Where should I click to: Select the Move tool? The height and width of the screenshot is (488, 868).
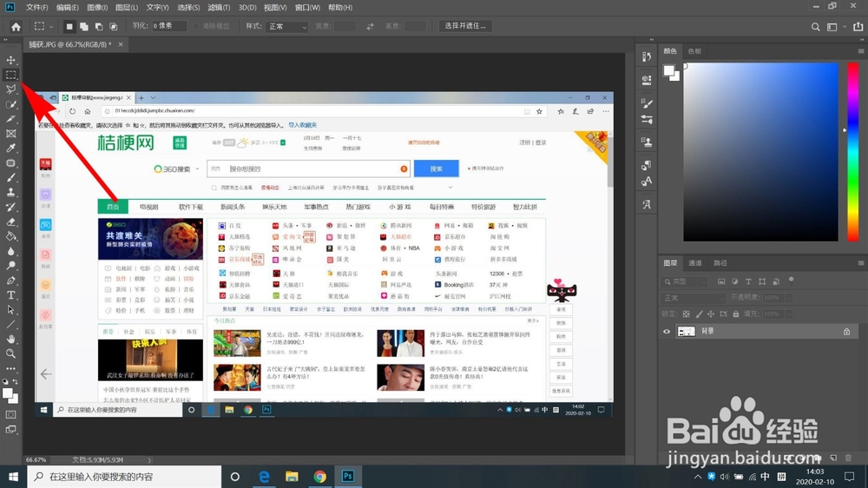coord(10,60)
